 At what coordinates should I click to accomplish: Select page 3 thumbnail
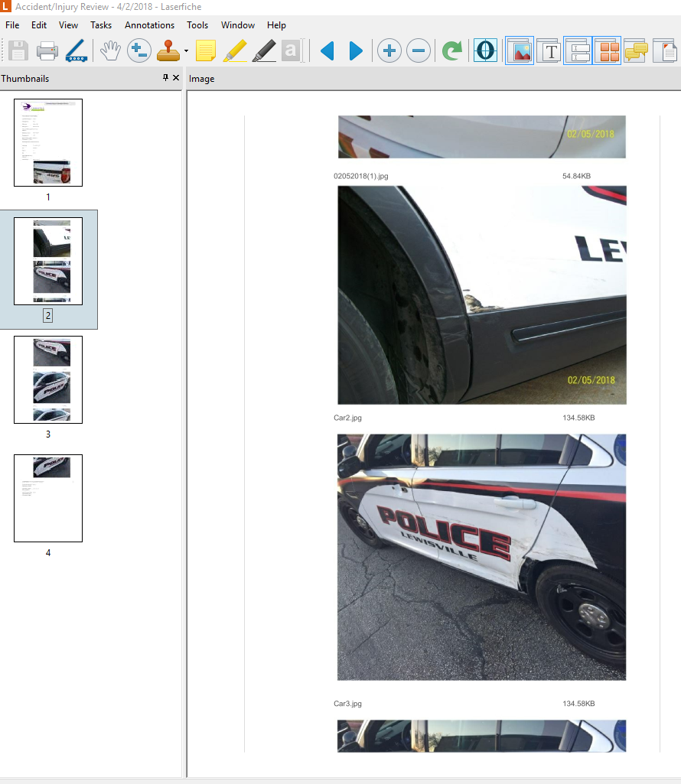[48, 379]
